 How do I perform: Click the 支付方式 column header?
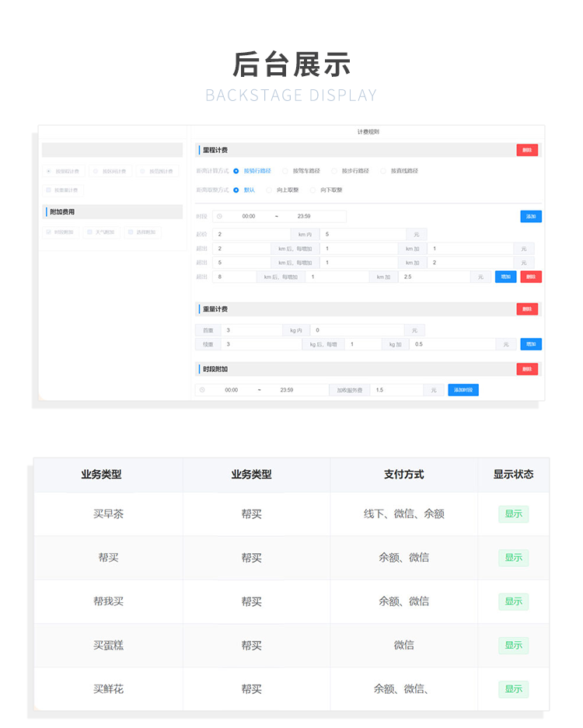[x=403, y=475]
